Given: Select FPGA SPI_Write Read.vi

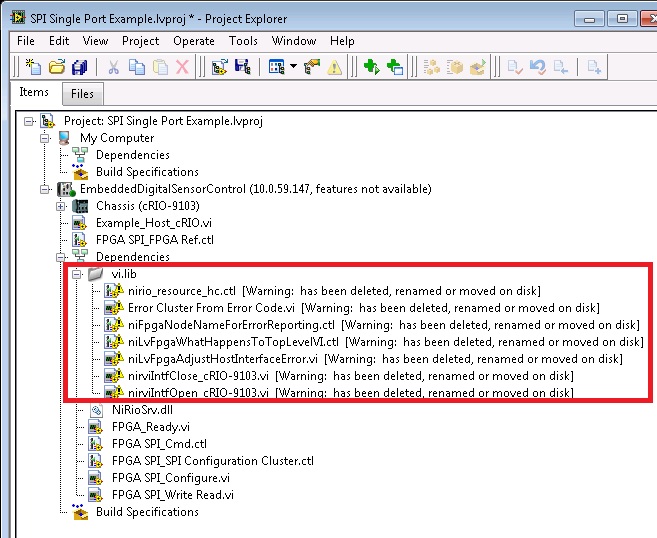Looking at the screenshot, I should point(173,495).
